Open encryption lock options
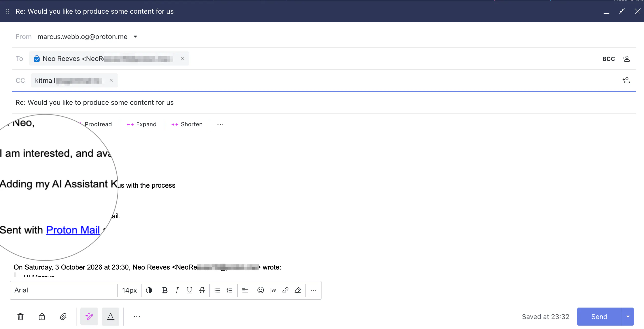This screenshot has height=329, width=644. (x=42, y=317)
